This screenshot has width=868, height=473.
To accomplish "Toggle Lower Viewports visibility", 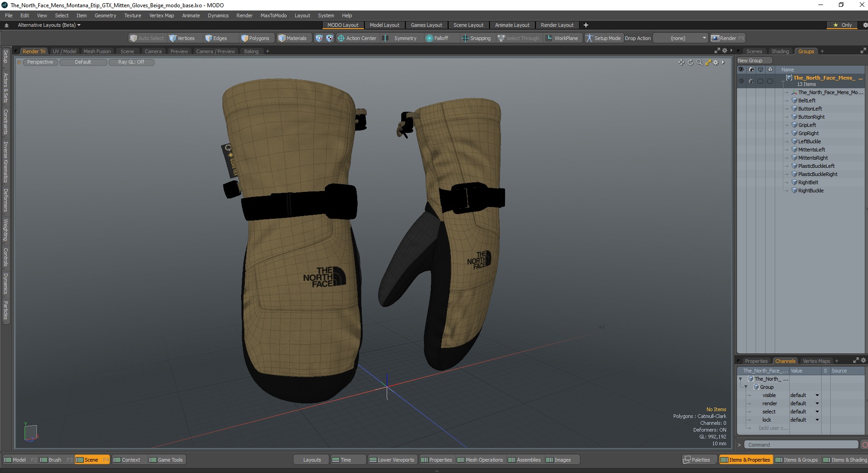I will click(392, 460).
